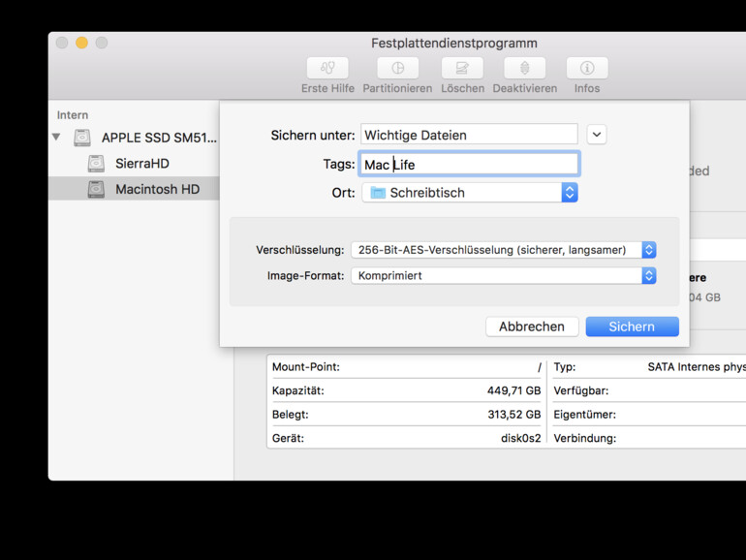Collapse the APPLE SSD disclosure triangle

coord(56,138)
